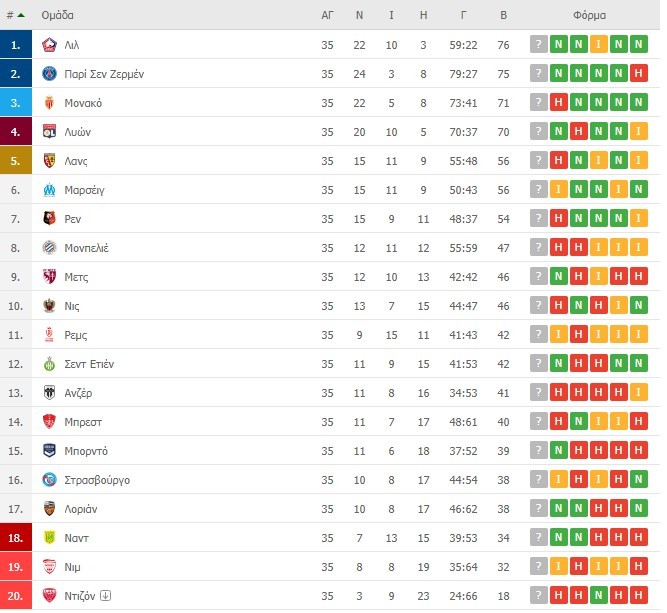Click the Monaco club crest icon

(50, 103)
